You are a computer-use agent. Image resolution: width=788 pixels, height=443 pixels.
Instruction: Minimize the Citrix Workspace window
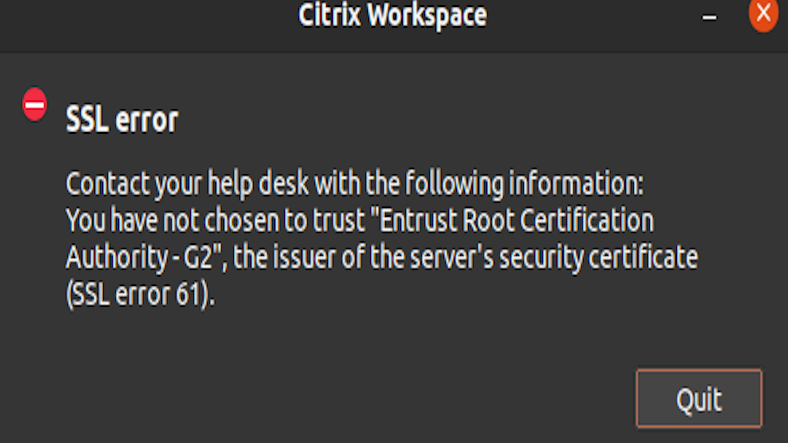[710, 17]
